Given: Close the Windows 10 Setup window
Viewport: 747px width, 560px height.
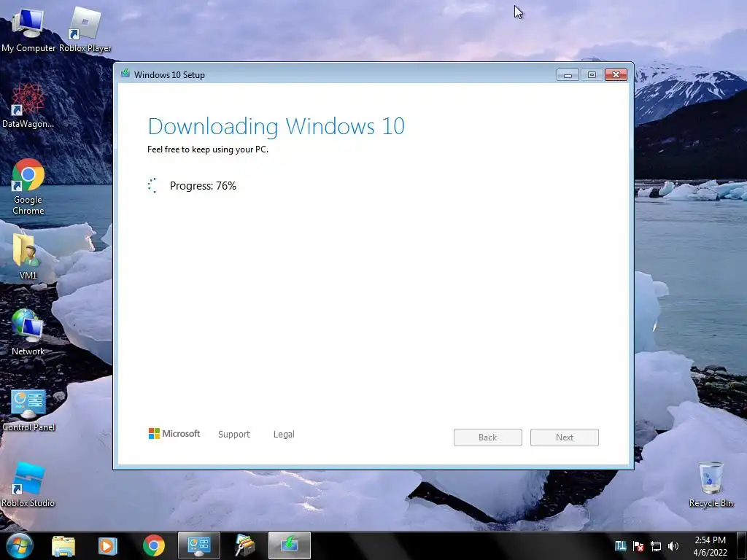Looking at the screenshot, I should [616, 75].
